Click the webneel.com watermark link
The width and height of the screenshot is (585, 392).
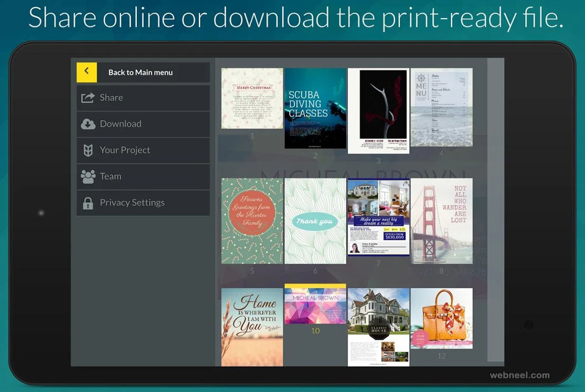518,375
